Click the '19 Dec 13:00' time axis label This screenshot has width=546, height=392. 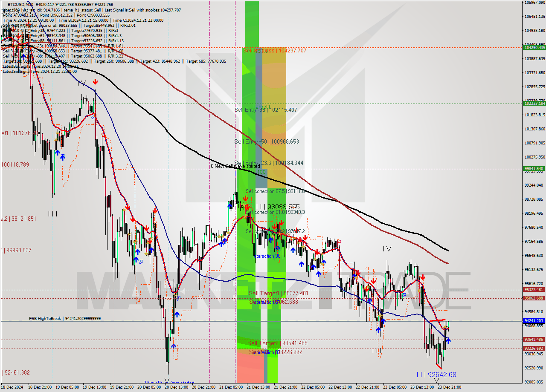pyautogui.click(x=94, y=387)
